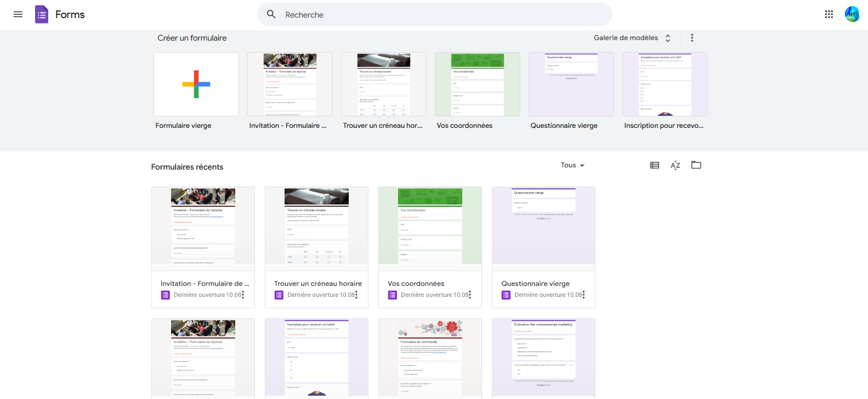This screenshot has height=399, width=868.
Task: Open the Trouver un créneau hor... template thumbnail
Action: [x=384, y=84]
